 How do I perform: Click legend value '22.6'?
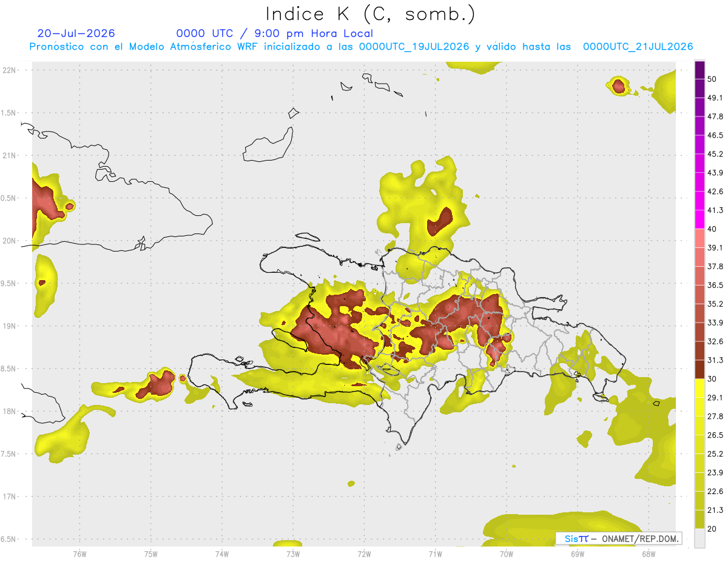coord(715,492)
